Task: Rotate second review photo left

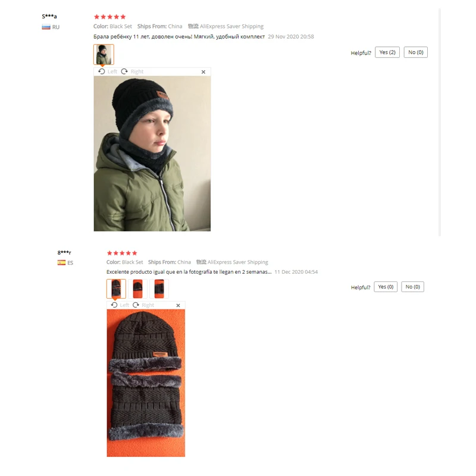Action: [120, 305]
